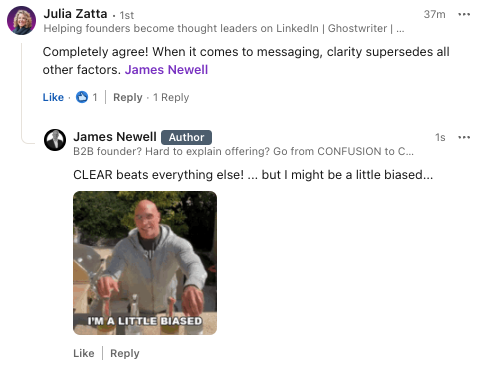
Task: Click the Author badge
Action: click(186, 137)
